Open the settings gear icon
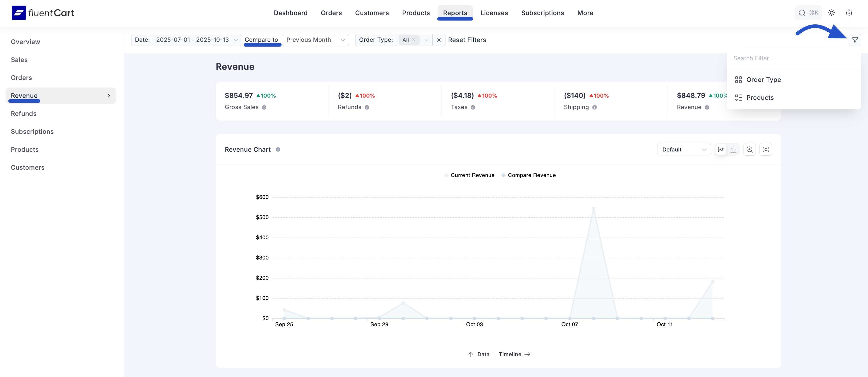Image resolution: width=868 pixels, height=377 pixels. 849,13
